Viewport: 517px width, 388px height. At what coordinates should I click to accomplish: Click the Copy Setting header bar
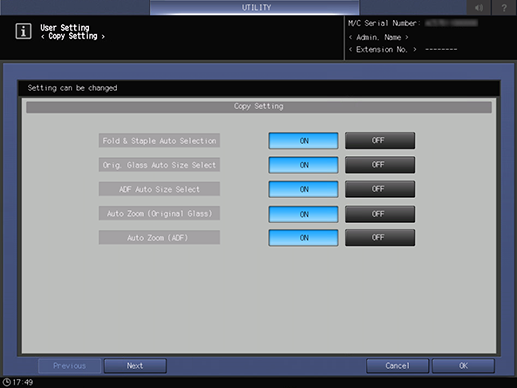259,107
